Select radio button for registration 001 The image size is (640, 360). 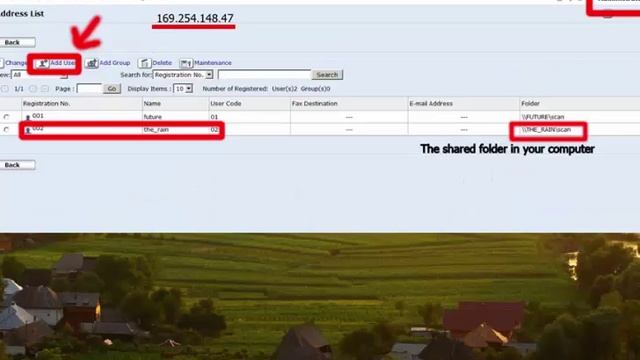point(6,117)
